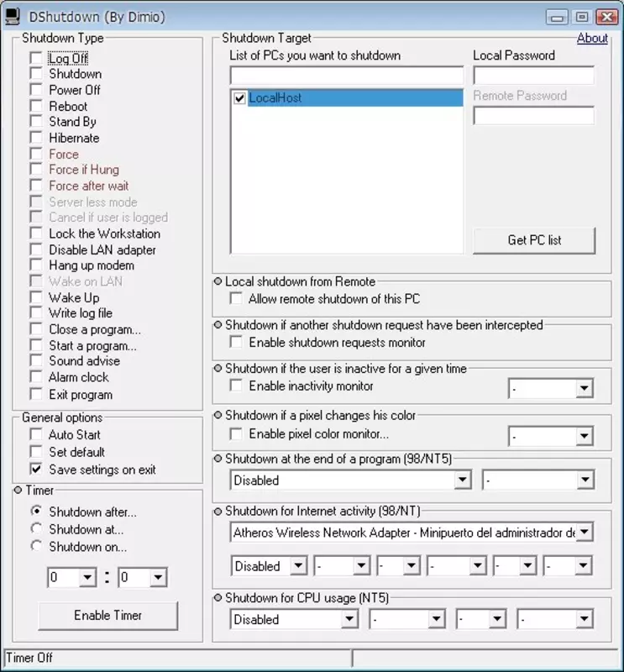Enable the Wake Up checkbox
The width and height of the screenshot is (624, 672).
coord(36,297)
